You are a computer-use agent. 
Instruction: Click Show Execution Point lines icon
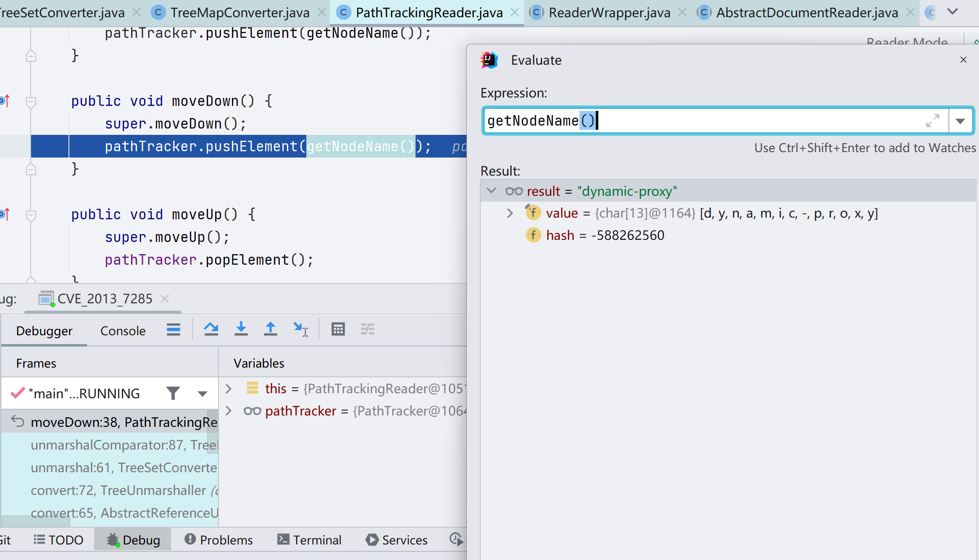[x=173, y=329]
